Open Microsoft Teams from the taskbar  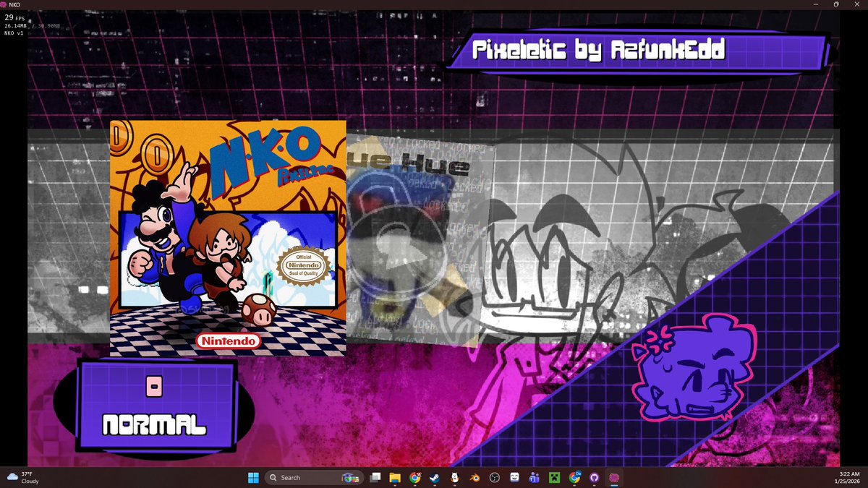[x=535, y=478]
